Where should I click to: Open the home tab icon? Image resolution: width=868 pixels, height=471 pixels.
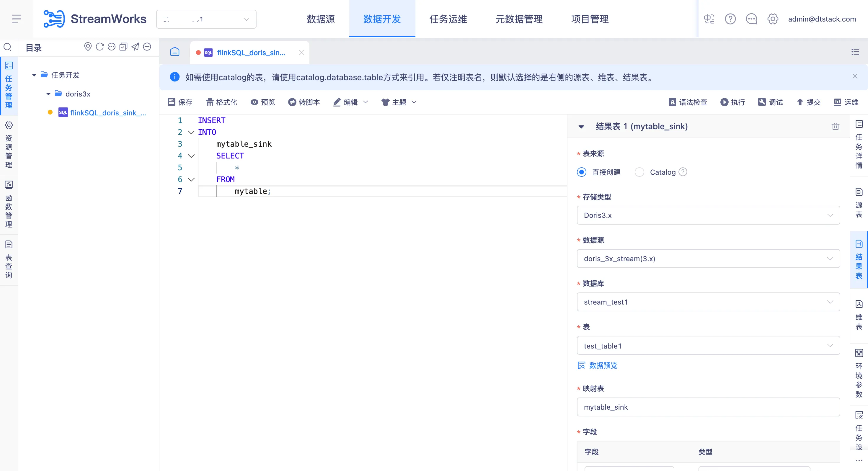174,52
